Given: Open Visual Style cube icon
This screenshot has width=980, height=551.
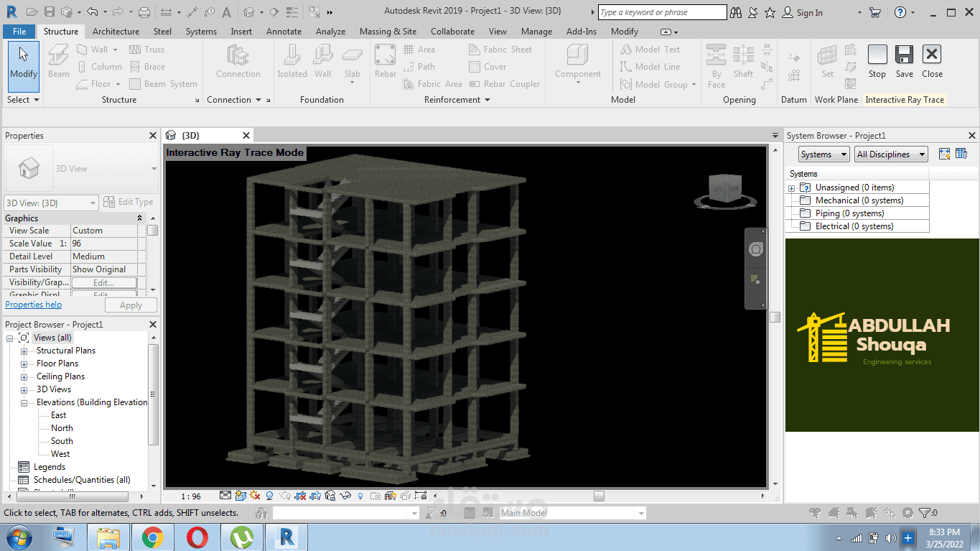Looking at the screenshot, I should pyautogui.click(x=241, y=495).
